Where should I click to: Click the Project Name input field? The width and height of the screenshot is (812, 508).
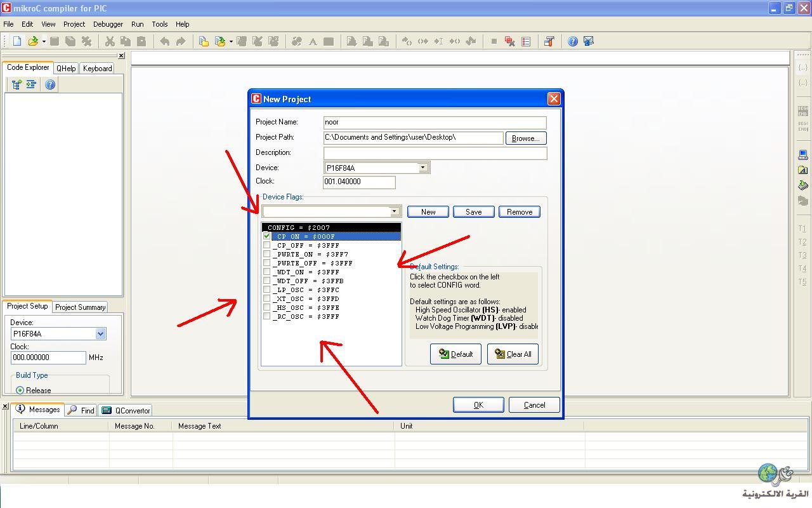[x=435, y=122]
